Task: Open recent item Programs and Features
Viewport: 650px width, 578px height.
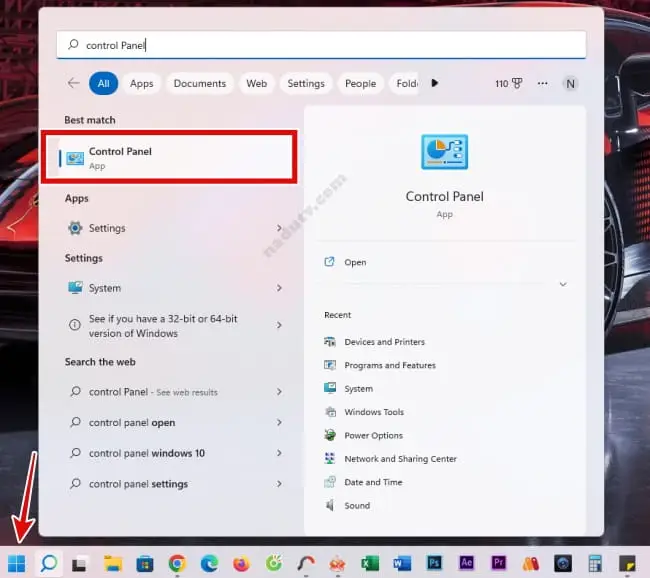Action: [390, 365]
